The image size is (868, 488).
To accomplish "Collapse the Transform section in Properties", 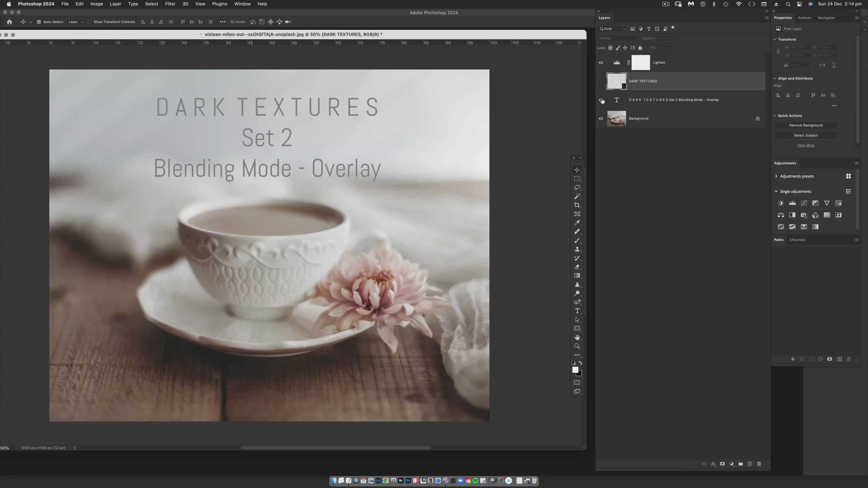I will pyautogui.click(x=775, y=39).
